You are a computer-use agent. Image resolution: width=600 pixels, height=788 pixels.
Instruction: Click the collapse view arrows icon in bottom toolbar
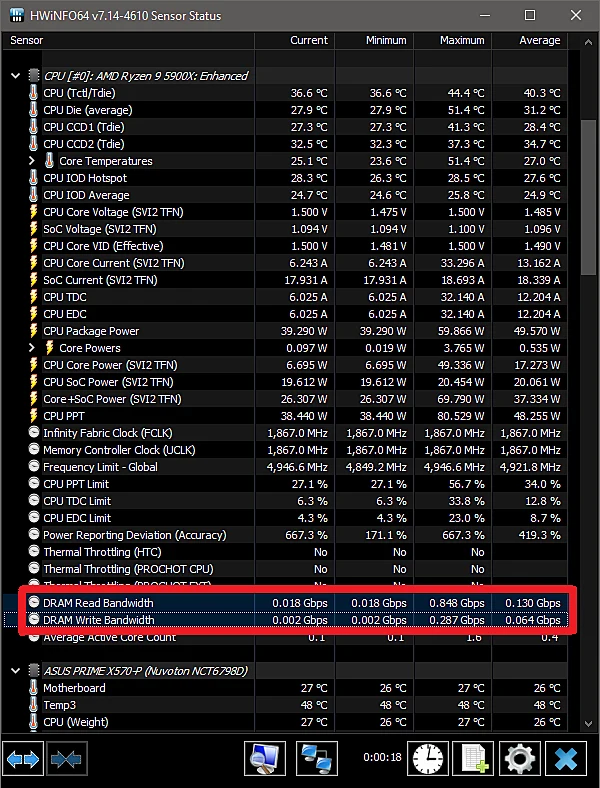[66, 759]
